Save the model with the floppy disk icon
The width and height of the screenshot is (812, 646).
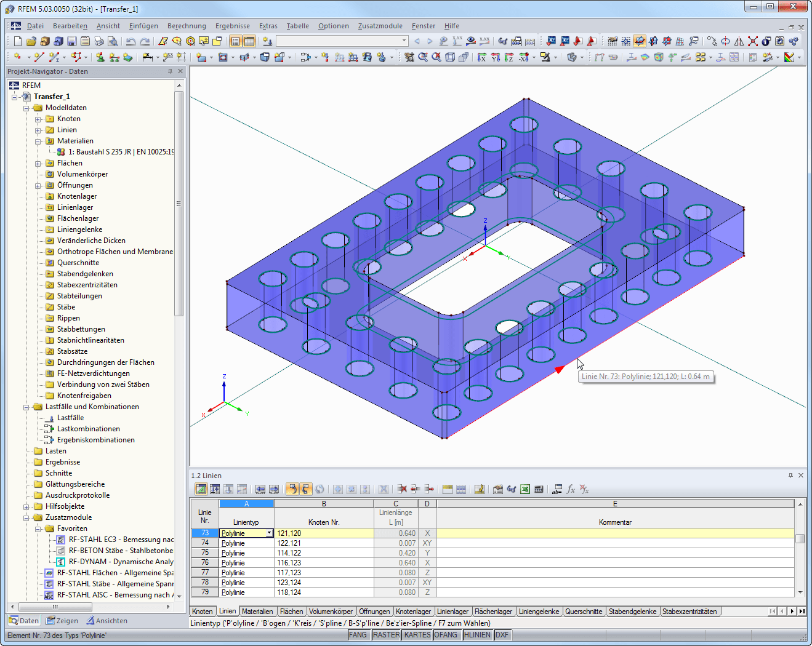(x=72, y=41)
